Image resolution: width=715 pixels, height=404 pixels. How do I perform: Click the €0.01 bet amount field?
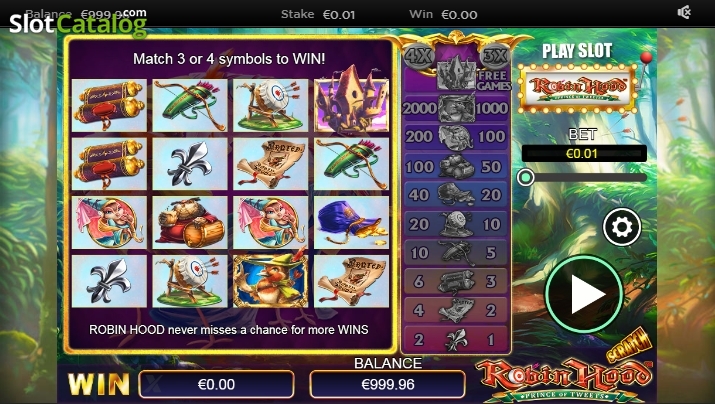pyautogui.click(x=584, y=154)
